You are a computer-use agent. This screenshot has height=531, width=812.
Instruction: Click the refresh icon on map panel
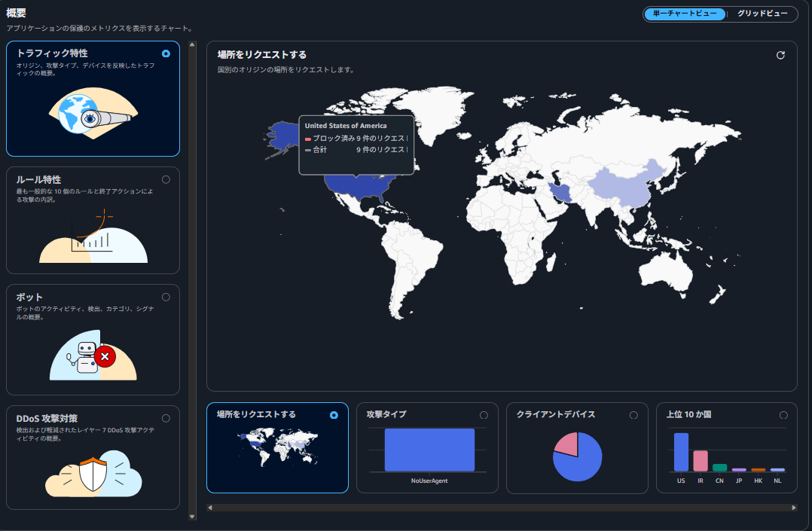[x=780, y=55]
